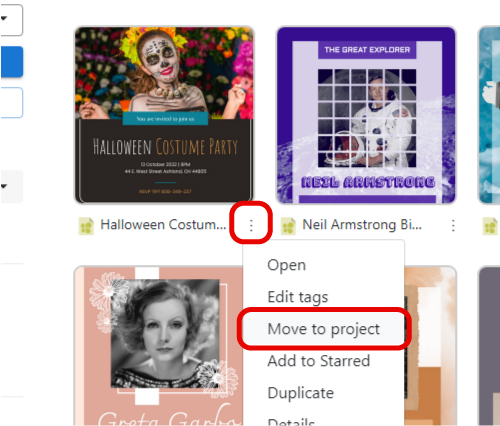Click the file icon under blue thumbnail
This screenshot has height=426, width=500.
coord(490,226)
